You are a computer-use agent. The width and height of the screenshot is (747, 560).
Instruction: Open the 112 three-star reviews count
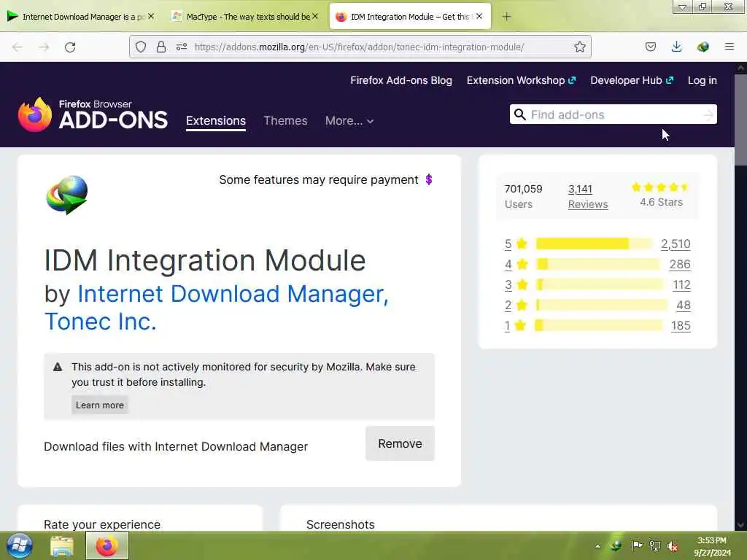681,285
